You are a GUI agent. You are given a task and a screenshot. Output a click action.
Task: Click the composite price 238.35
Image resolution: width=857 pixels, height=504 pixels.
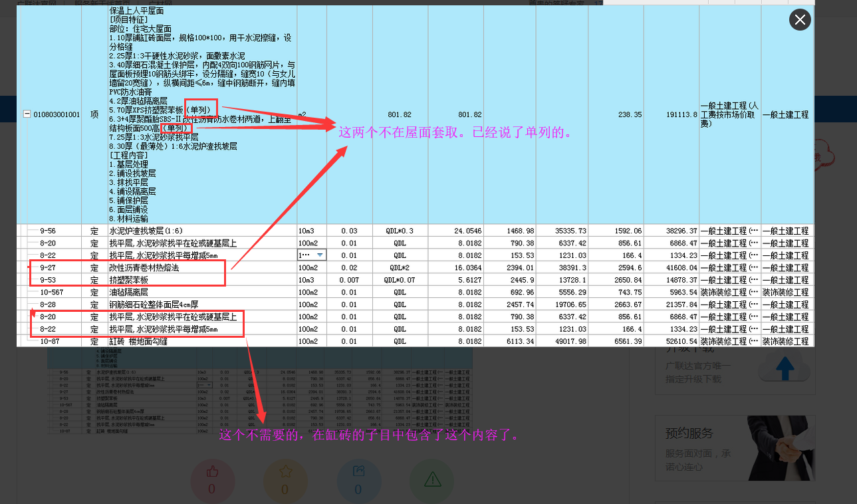click(x=630, y=114)
